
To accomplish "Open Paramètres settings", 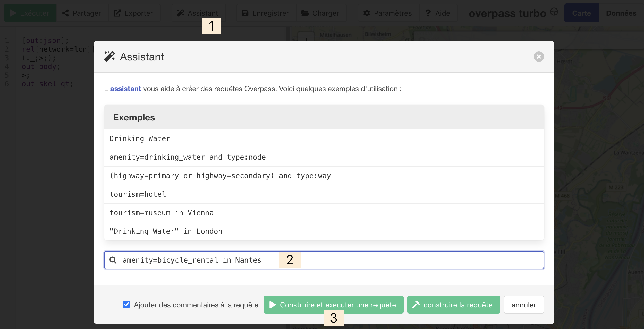I will click(388, 13).
